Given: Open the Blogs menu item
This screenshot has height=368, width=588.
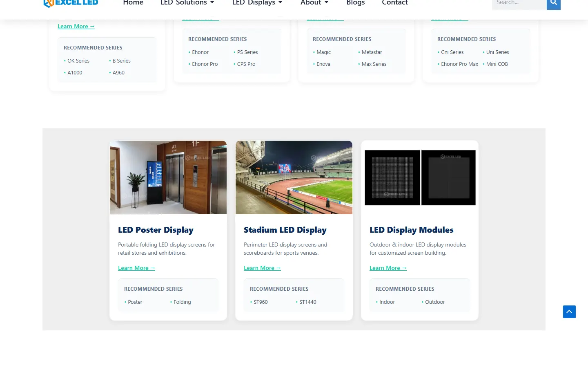Looking at the screenshot, I should tap(356, 3).
